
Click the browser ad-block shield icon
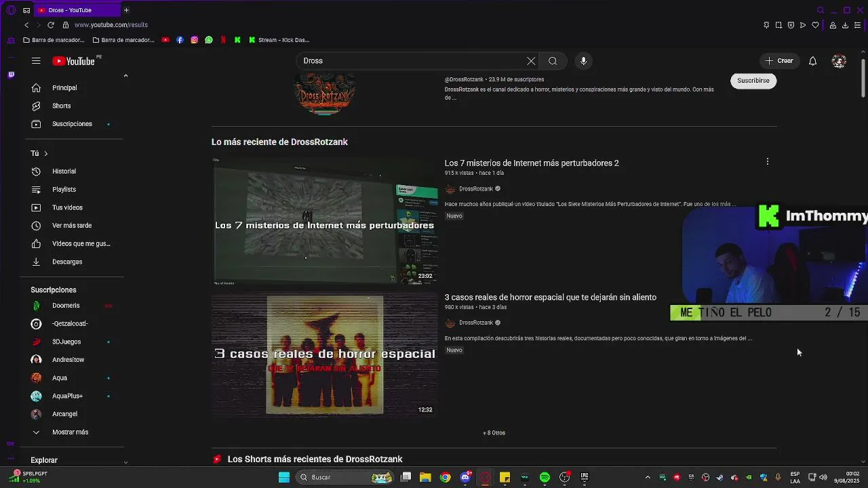[x=791, y=25]
